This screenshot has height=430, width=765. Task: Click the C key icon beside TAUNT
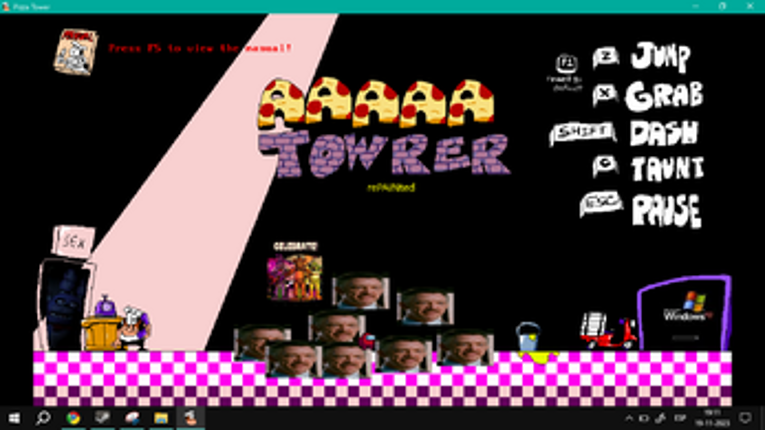(605, 166)
